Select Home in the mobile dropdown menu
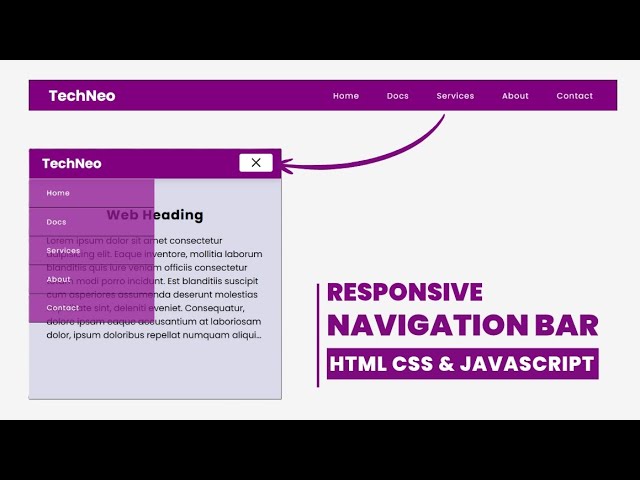The height and width of the screenshot is (480, 640). (92, 193)
